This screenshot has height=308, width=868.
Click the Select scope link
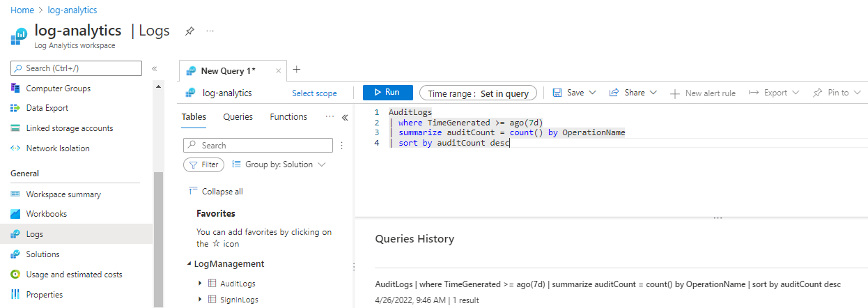[314, 93]
